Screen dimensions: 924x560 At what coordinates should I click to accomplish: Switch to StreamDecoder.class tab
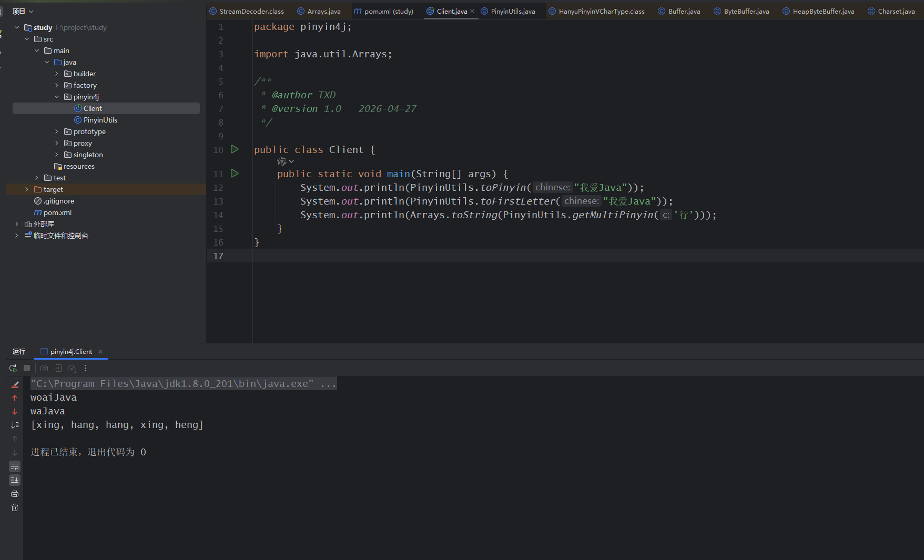coord(247,11)
